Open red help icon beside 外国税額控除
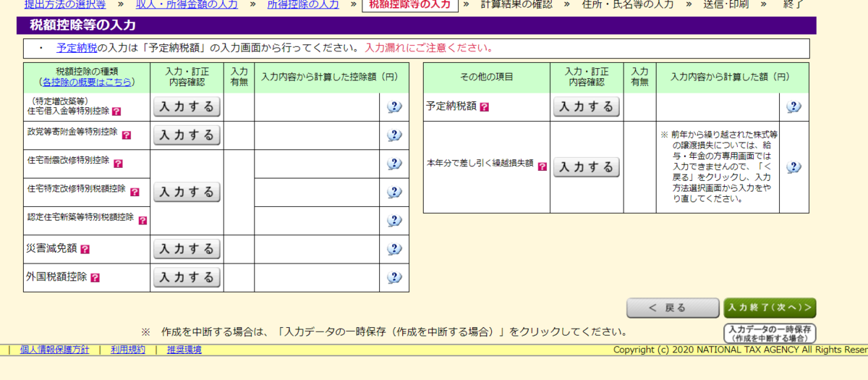Viewport: 868px width, 380px height. pos(95,277)
